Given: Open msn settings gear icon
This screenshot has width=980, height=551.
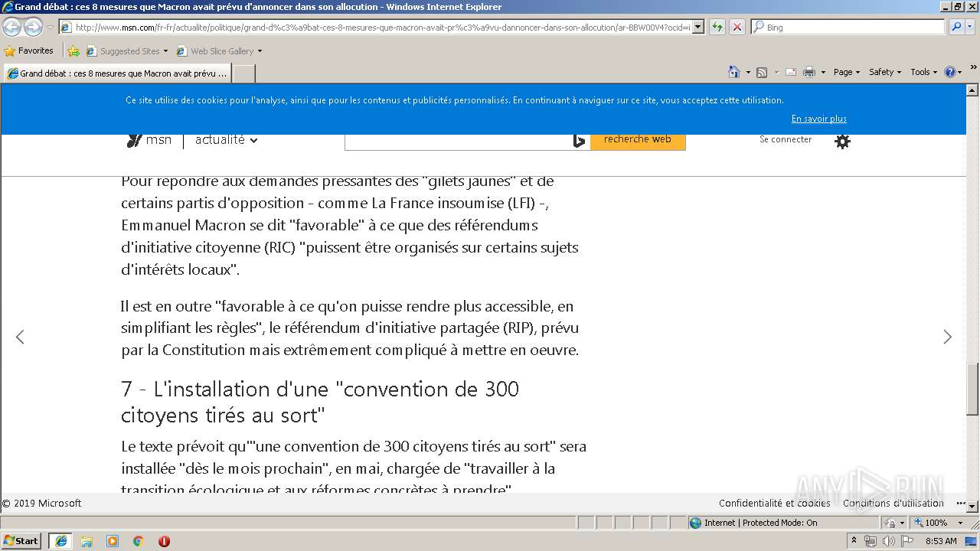Looking at the screenshot, I should point(842,141).
